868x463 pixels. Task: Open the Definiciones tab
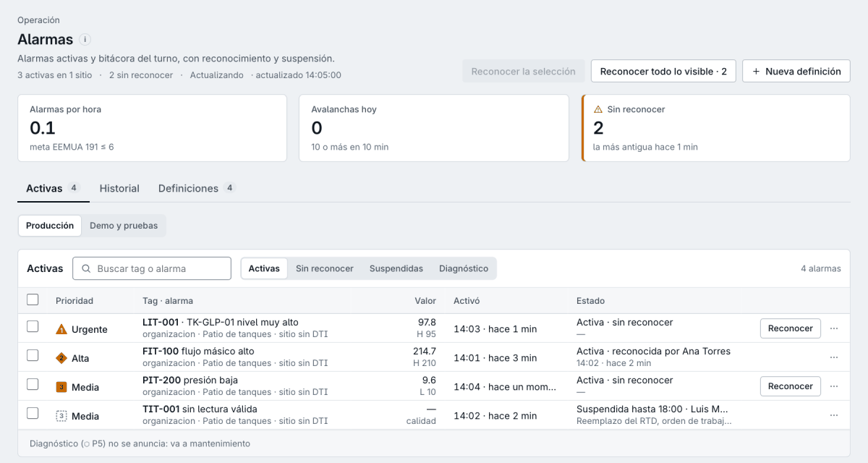(197, 188)
